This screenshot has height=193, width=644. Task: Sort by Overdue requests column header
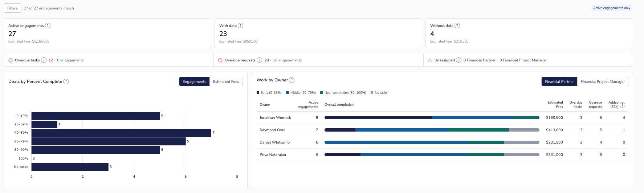coord(595,105)
